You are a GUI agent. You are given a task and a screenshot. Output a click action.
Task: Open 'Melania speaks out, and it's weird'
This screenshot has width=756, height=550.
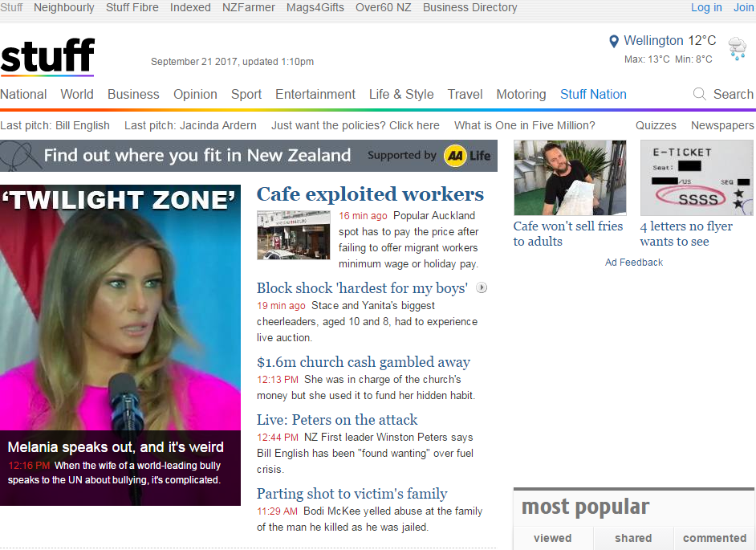(116, 447)
